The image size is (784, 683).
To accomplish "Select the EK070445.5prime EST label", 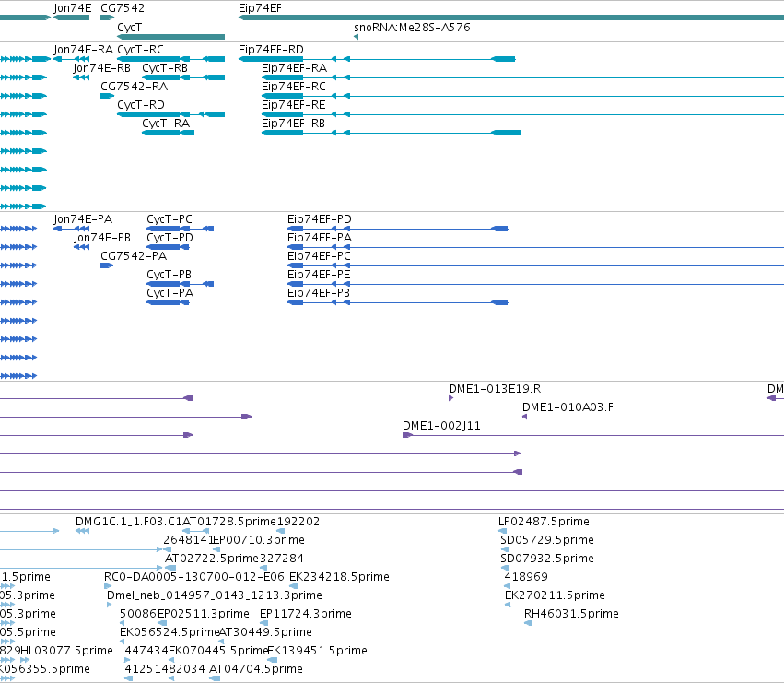I will [219, 651].
